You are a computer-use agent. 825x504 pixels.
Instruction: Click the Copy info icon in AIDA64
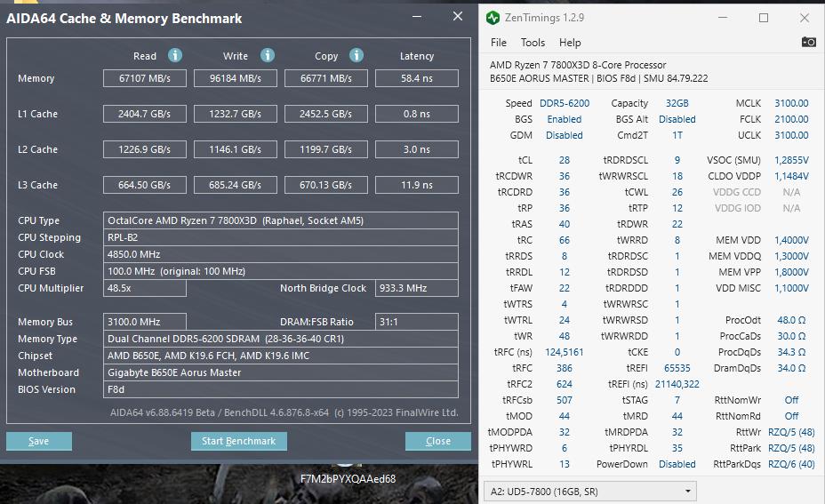click(356, 55)
